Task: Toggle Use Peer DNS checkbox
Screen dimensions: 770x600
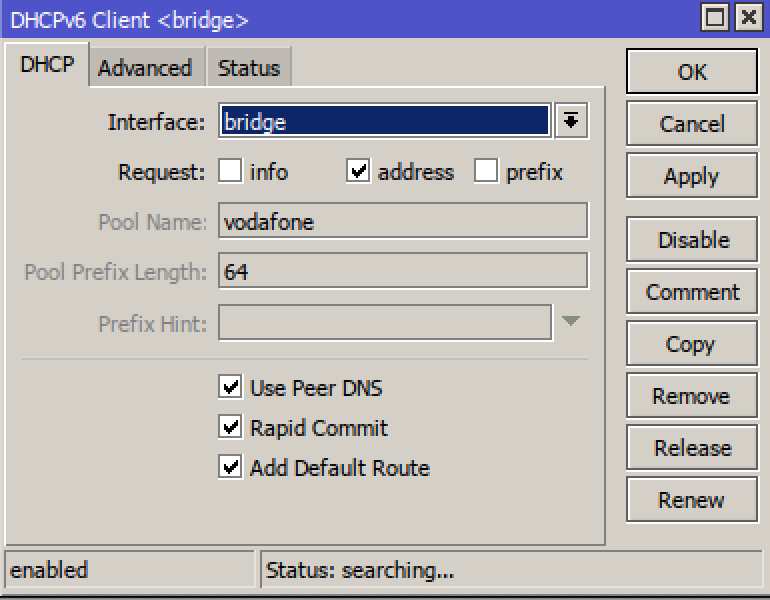Action: (231, 388)
